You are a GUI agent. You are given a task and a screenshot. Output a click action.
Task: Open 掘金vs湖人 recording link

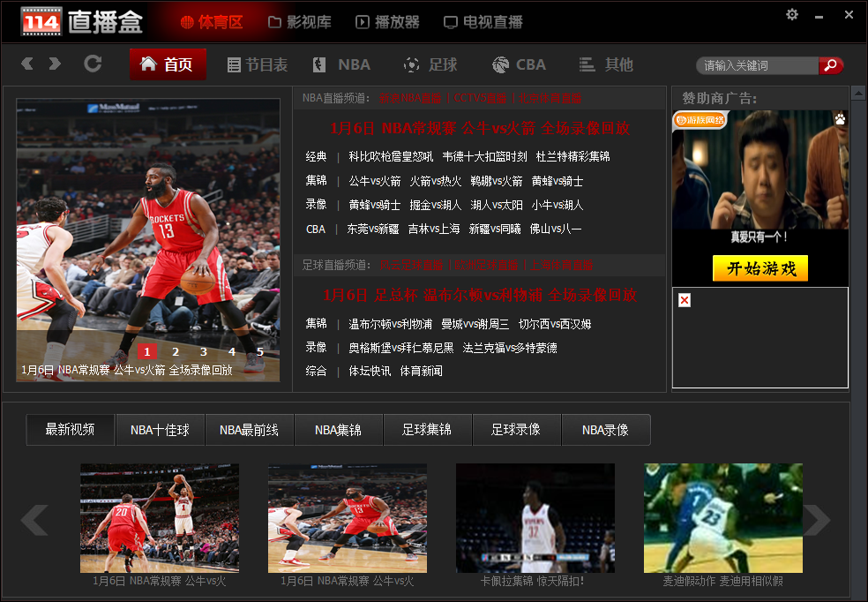point(436,205)
